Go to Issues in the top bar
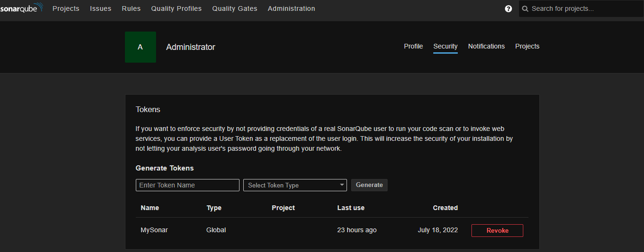 pos(100,8)
